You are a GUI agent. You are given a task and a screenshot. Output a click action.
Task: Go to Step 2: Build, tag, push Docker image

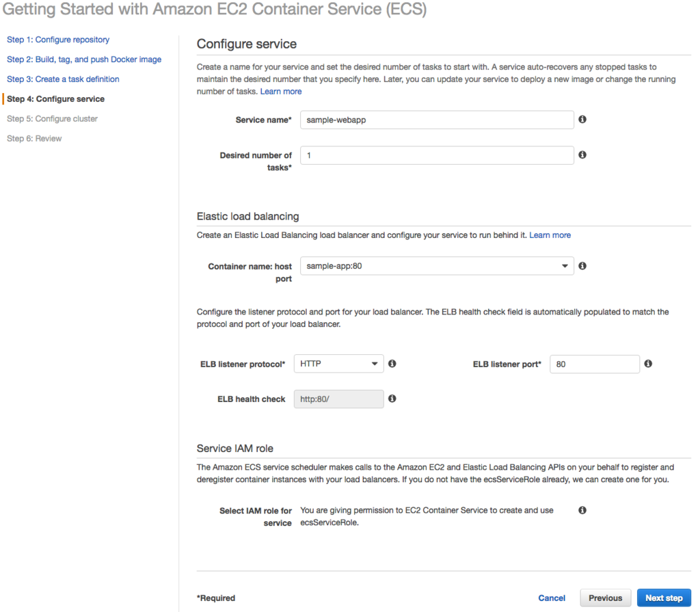coord(84,59)
